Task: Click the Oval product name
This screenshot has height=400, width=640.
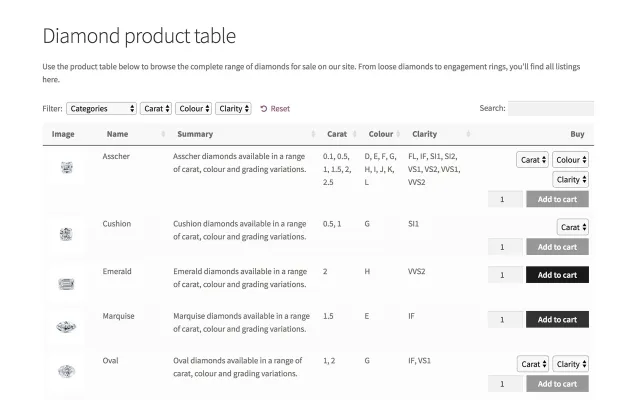Action: [110, 360]
